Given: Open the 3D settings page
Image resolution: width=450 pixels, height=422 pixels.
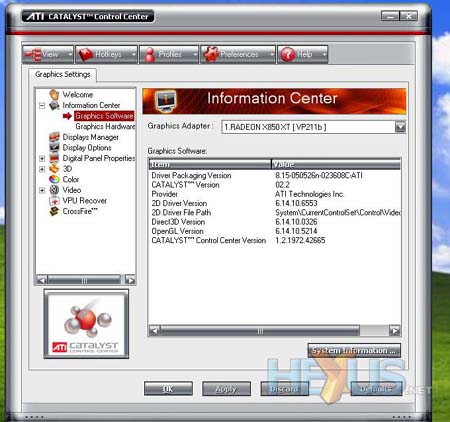Looking at the screenshot, I should 67,169.
